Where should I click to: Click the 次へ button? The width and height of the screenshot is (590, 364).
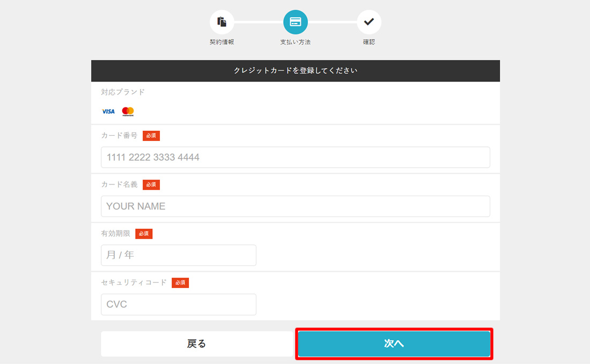point(394,344)
